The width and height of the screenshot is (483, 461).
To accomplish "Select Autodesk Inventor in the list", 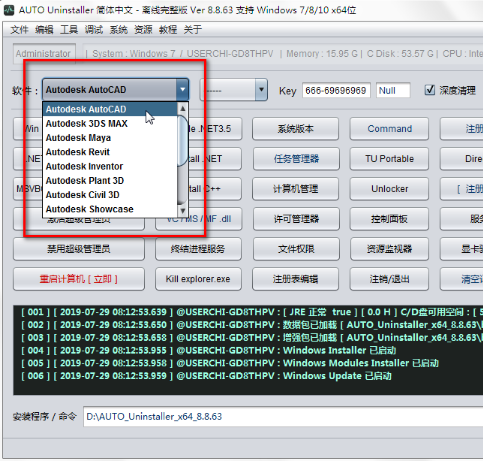I will [x=110, y=166].
